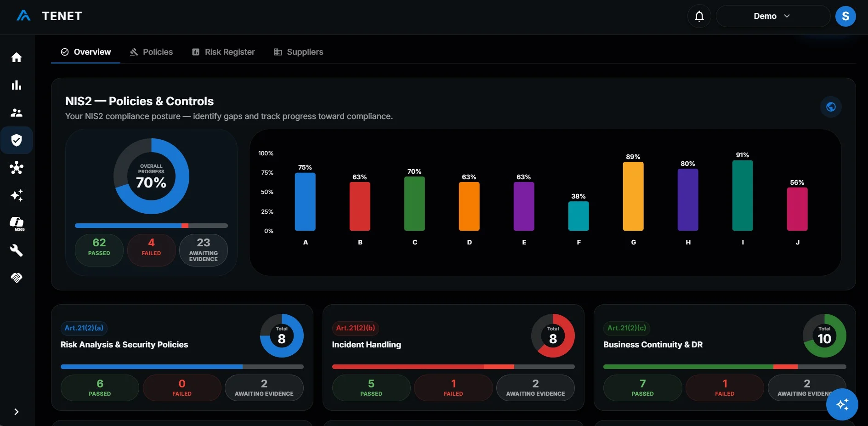Click the indigo bar H at 80%
Screen dimensions: 868x426
tap(688, 200)
